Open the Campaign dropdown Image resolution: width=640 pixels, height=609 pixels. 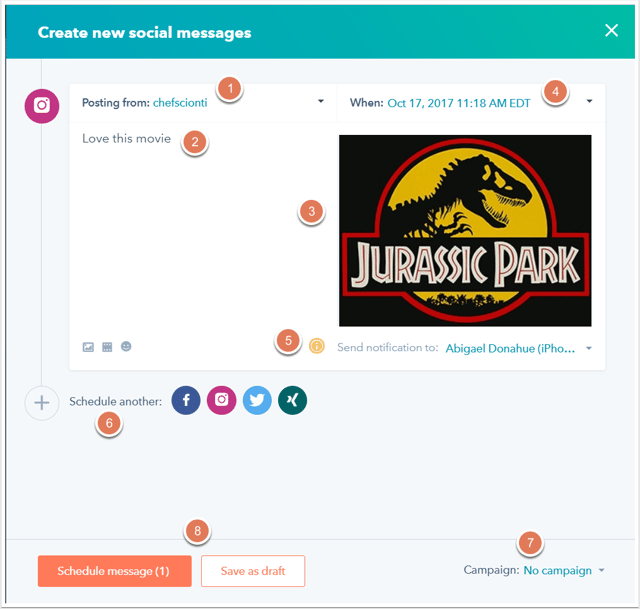602,570
